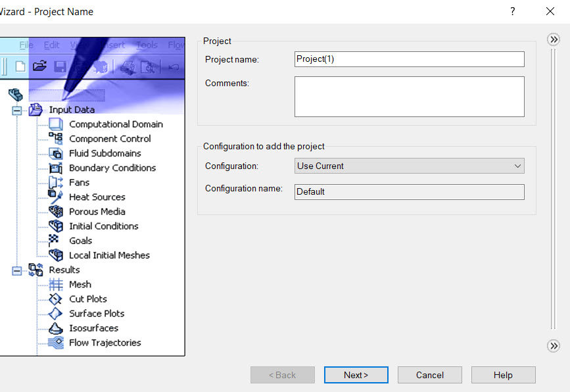Open Help for the wizard
Screen dimensions: 570x392
click(503, 375)
